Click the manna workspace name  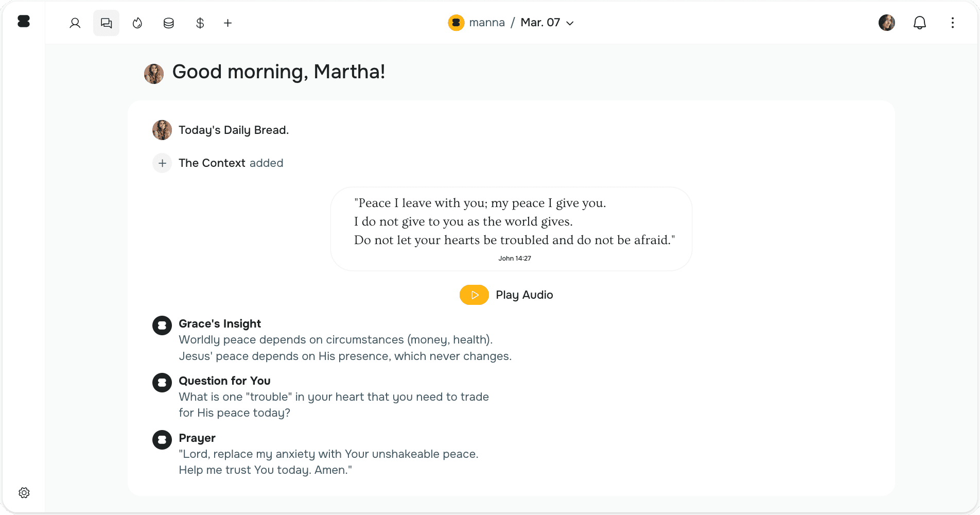(x=487, y=23)
